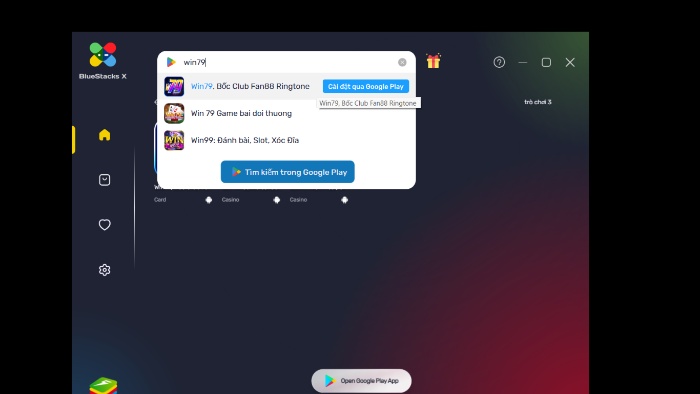The image size is (700, 394).
Task: Click the Google Play icon in search bar
Action: (x=171, y=62)
